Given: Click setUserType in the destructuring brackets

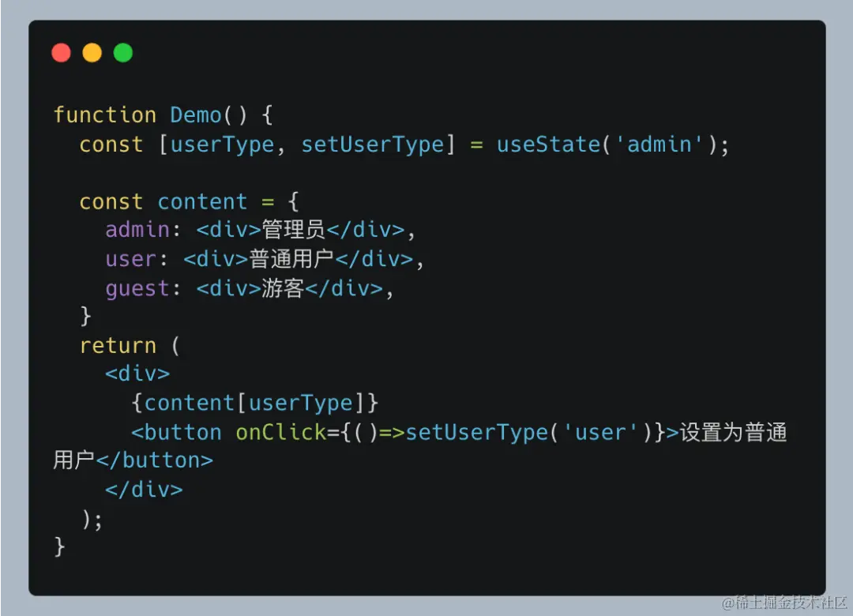Looking at the screenshot, I should 372,145.
